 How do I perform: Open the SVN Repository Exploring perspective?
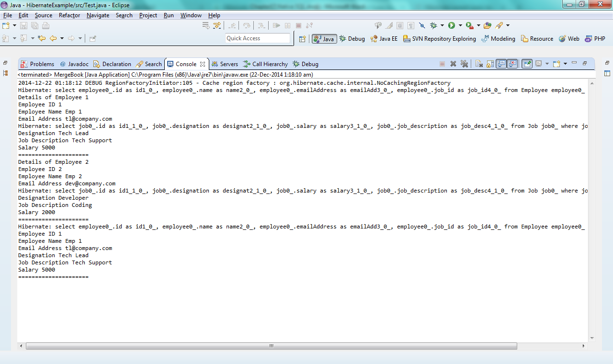(440, 39)
